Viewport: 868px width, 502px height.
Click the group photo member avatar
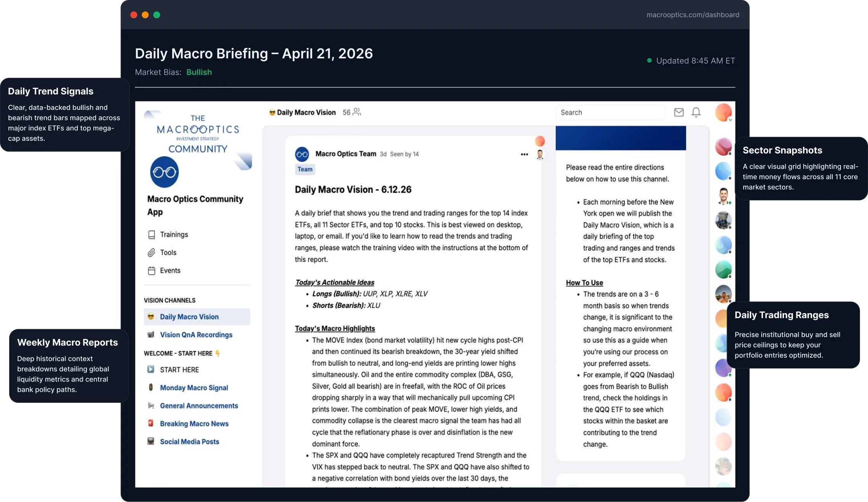click(723, 220)
